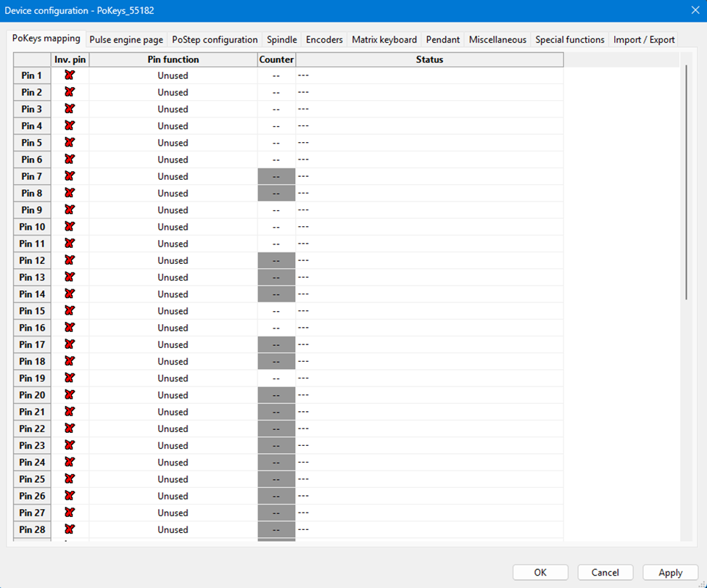Toggle the red X icon for Pin 21

click(70, 412)
